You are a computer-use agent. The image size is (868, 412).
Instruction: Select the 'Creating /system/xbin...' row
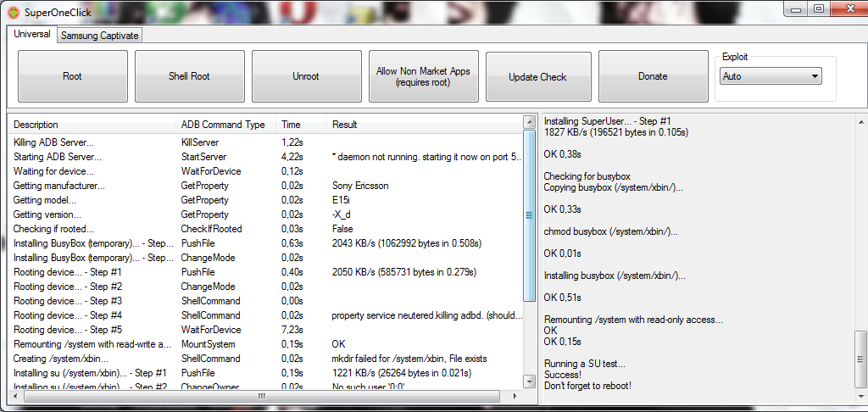[x=265, y=359]
